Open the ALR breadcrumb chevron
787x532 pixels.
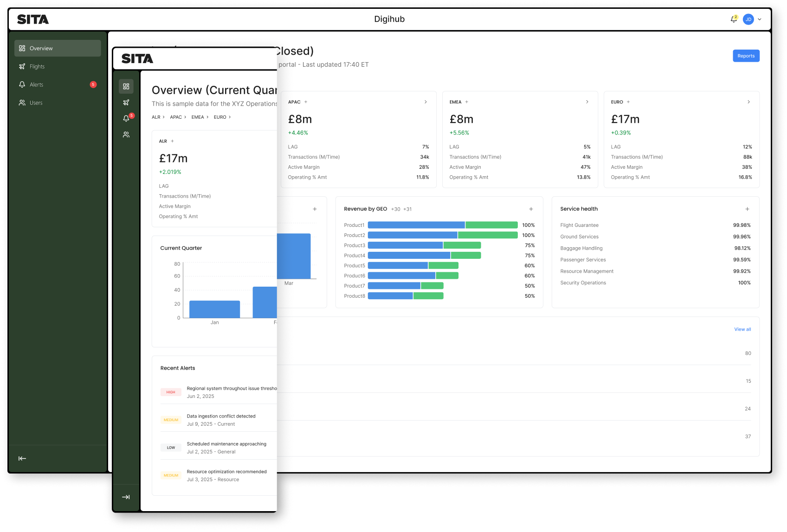click(x=164, y=117)
